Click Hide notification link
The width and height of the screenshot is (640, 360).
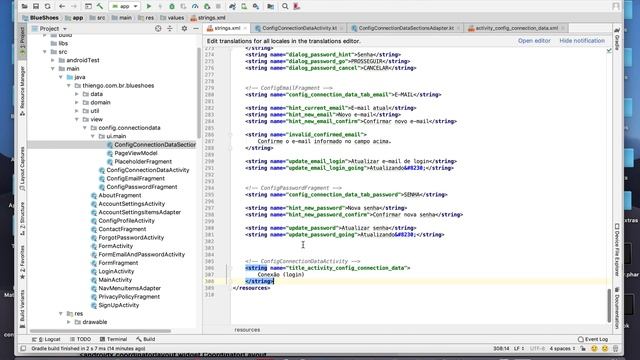pos(582,41)
